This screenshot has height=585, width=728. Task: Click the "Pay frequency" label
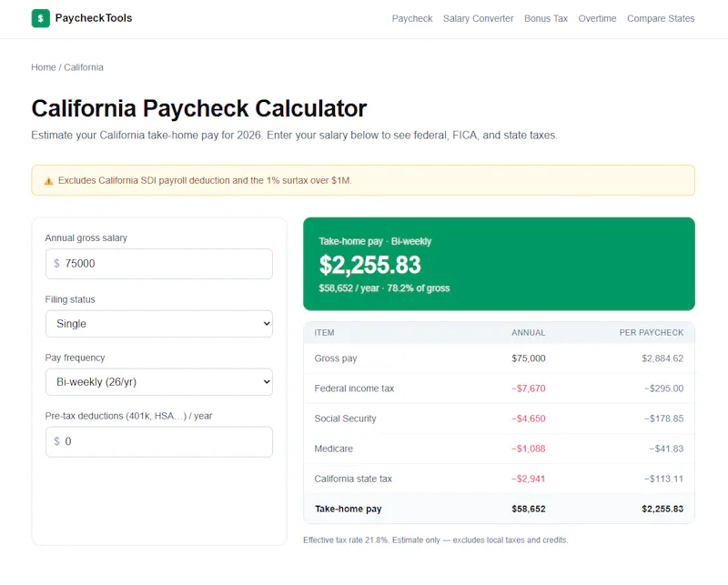(x=75, y=358)
